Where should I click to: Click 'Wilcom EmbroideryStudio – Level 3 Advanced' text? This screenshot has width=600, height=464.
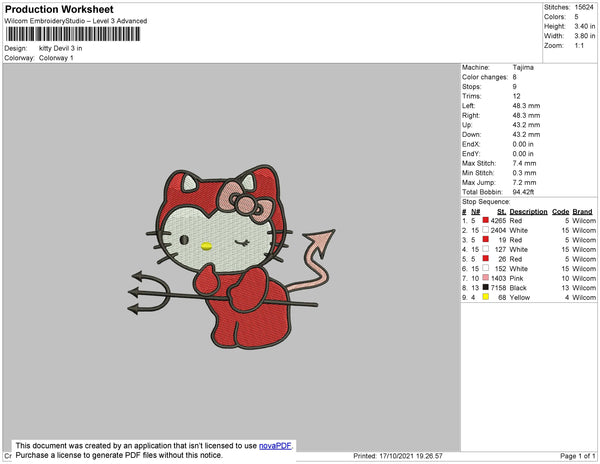(76, 21)
